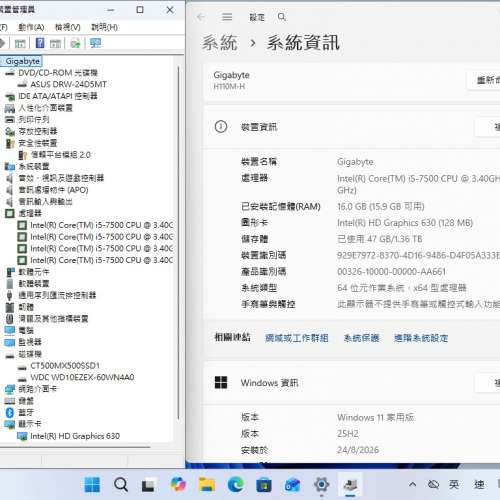The height and width of the screenshot is (500, 500).
Task: Select IDE ATA/ATAPI 控制器 category
Action: tap(58, 96)
